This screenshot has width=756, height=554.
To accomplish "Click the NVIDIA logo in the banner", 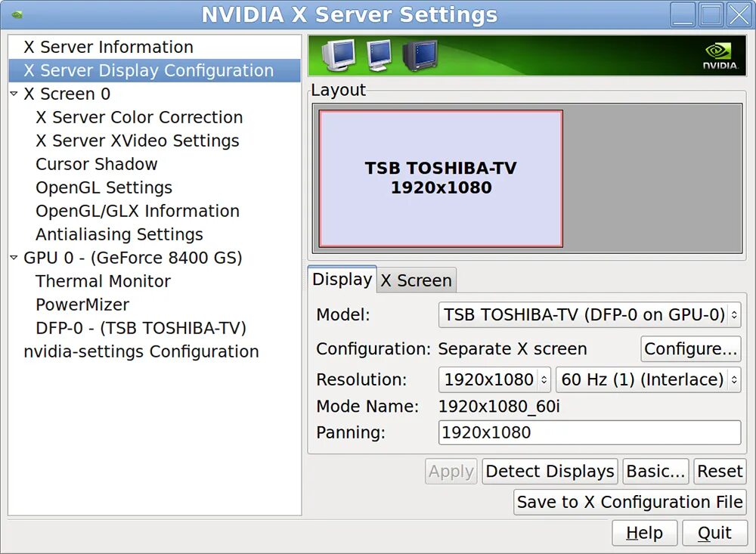I will click(720, 56).
